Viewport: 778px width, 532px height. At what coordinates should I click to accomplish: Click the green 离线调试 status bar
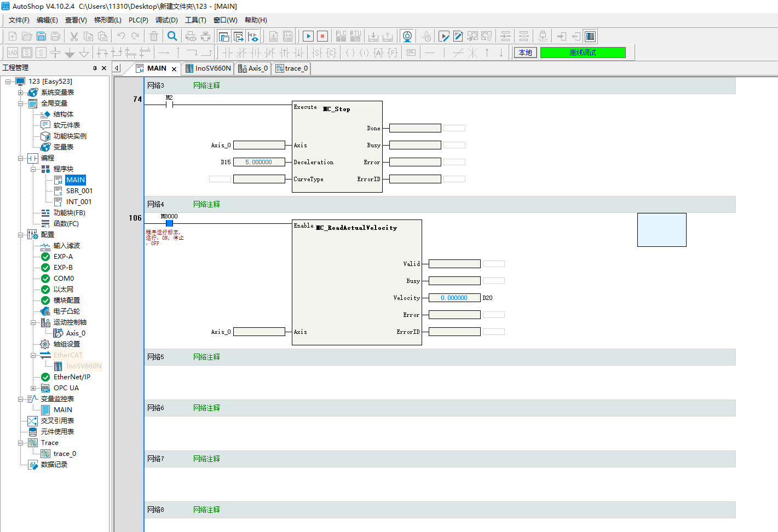583,53
